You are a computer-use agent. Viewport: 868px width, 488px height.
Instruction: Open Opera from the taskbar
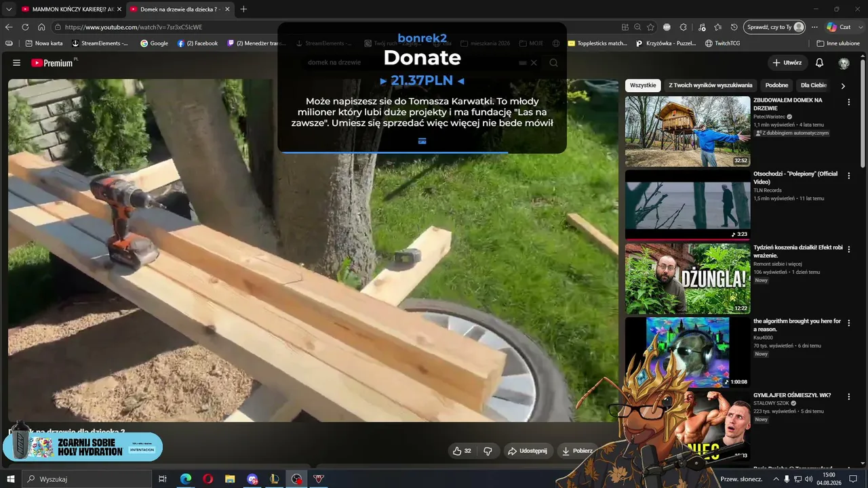coord(208,479)
